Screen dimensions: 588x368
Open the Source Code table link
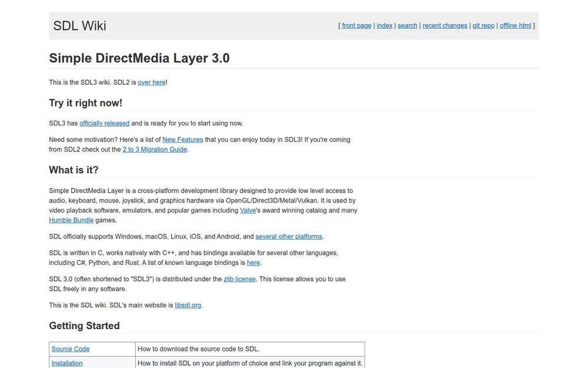[71, 349]
